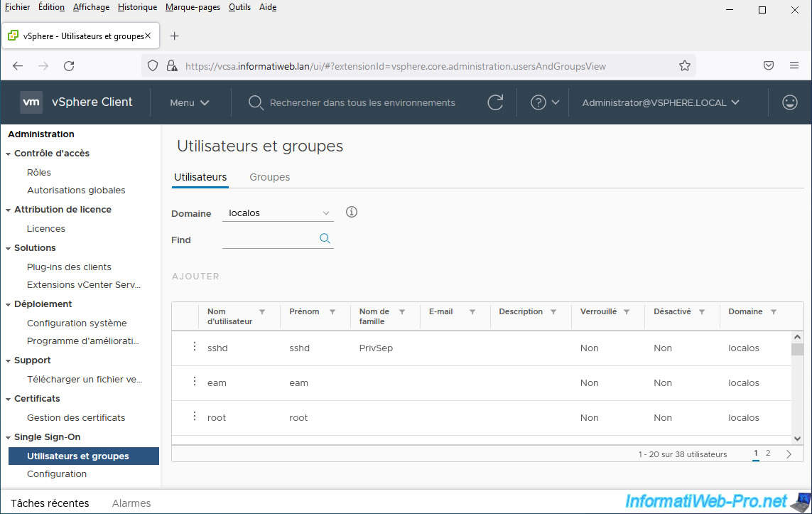Open the Affichage menu

(91, 7)
